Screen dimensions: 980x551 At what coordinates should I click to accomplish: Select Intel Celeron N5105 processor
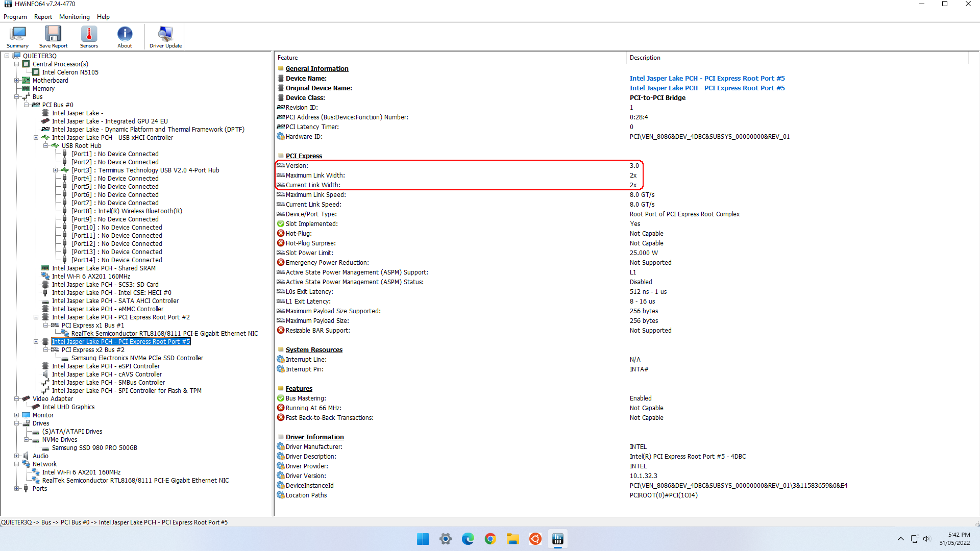pyautogui.click(x=70, y=72)
